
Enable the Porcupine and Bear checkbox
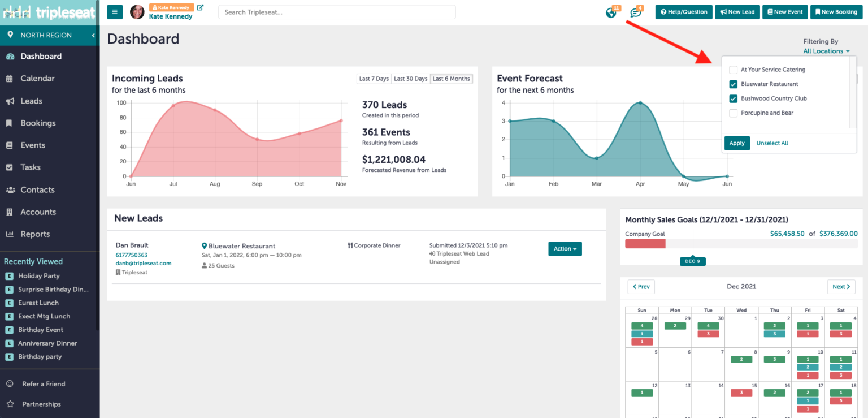734,113
